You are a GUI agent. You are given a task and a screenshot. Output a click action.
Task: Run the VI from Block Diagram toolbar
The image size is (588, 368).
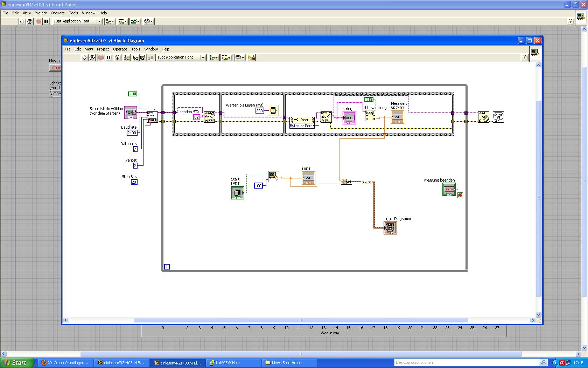[84, 57]
